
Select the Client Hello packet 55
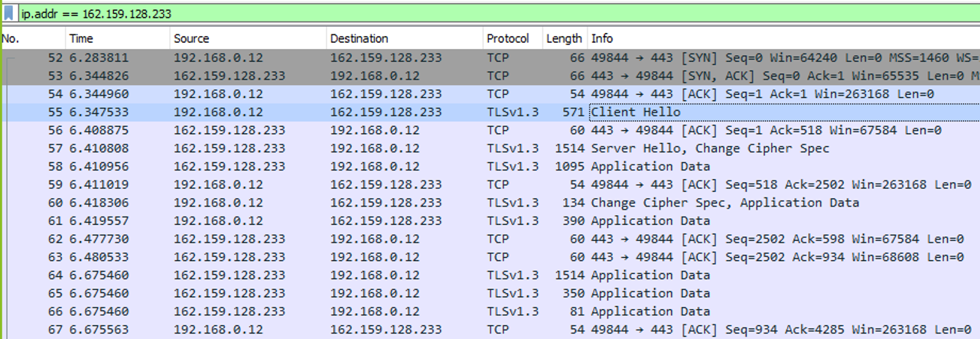(490, 112)
